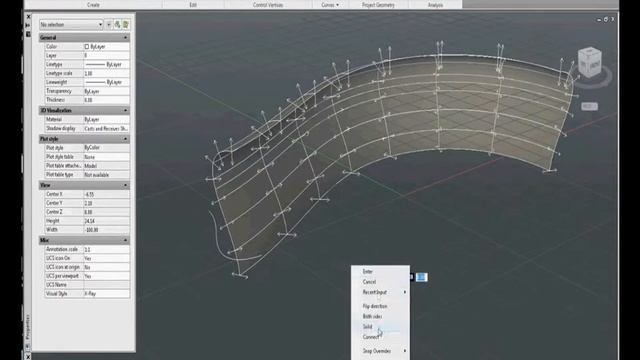Open the Create ribbon panel title

(93, 5)
